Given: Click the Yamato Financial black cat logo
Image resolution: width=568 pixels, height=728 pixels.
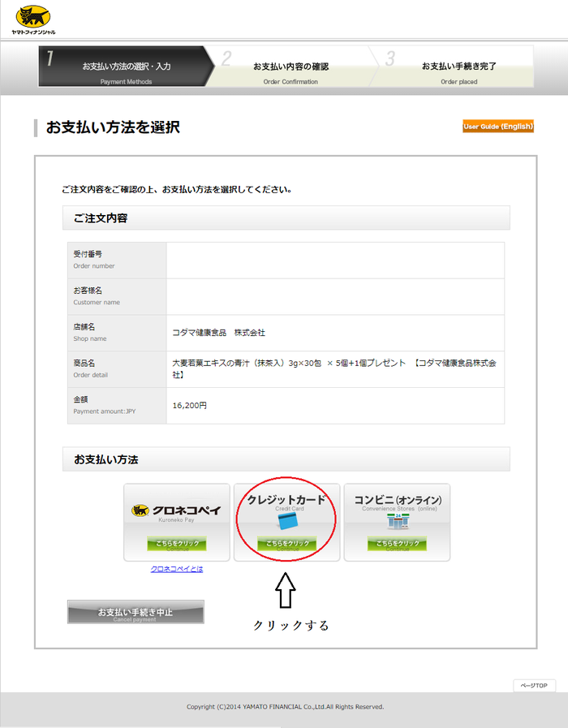Looking at the screenshot, I should point(33,19).
